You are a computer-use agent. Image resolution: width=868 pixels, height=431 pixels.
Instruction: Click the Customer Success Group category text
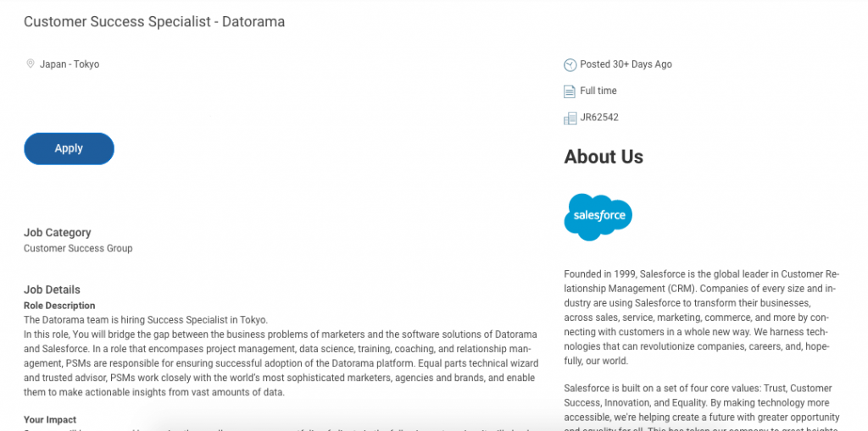click(x=78, y=248)
